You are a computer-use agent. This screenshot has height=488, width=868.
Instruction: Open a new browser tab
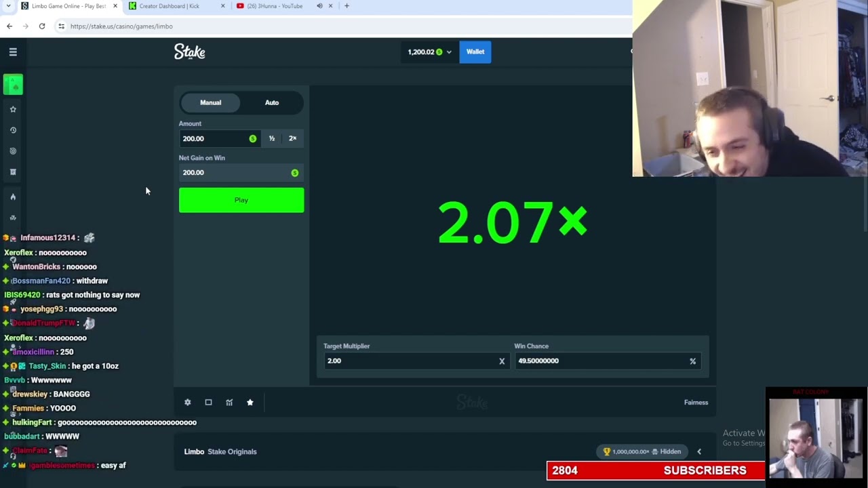tap(347, 6)
